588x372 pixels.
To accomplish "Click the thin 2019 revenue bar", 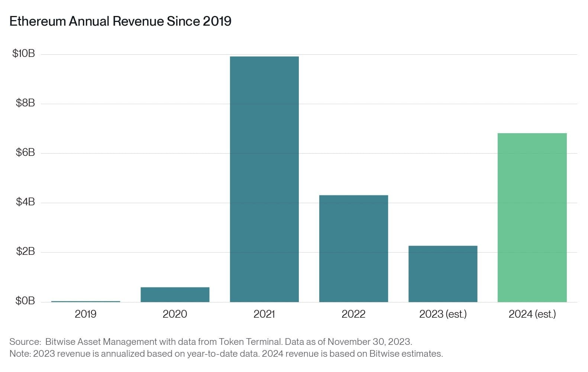I will [x=85, y=301].
